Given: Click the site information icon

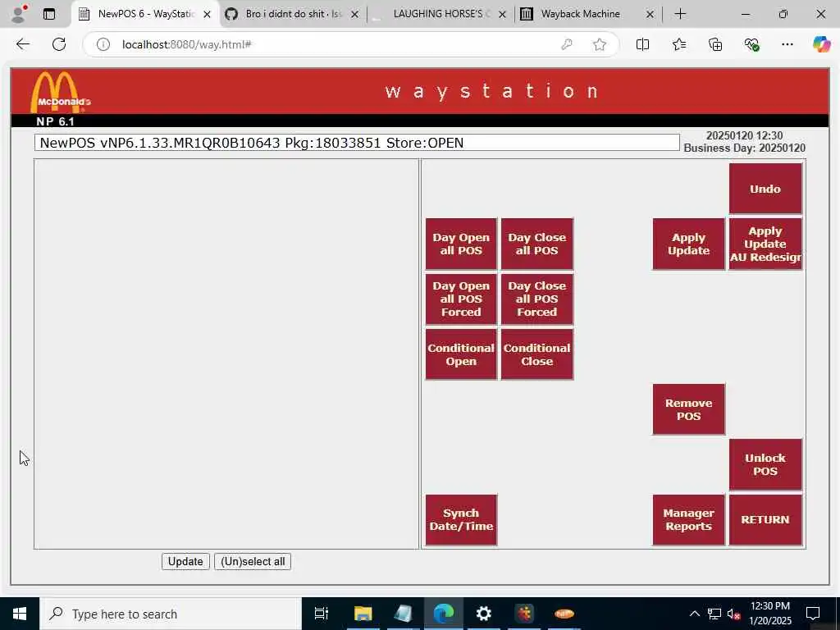Looking at the screenshot, I should click(103, 44).
